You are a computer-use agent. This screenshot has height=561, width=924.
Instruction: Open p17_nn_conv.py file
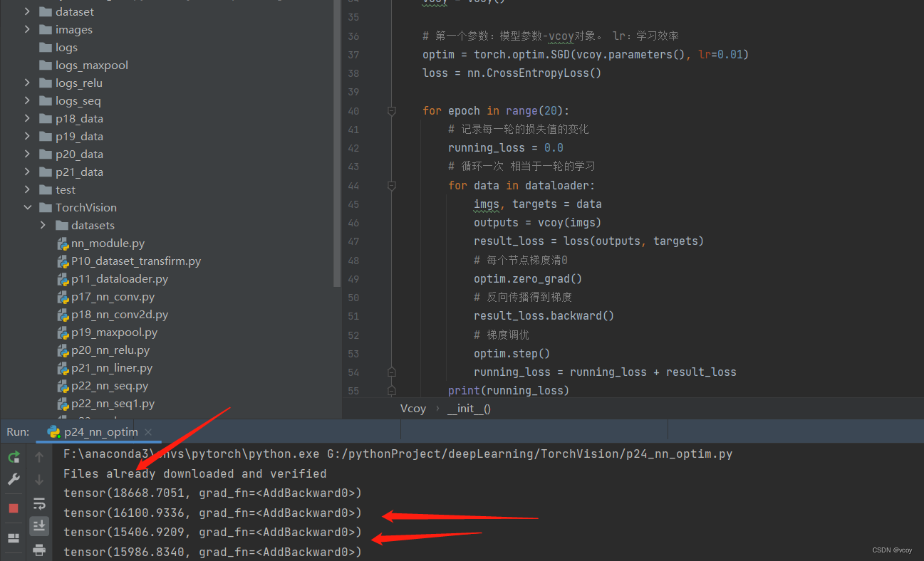(x=113, y=296)
